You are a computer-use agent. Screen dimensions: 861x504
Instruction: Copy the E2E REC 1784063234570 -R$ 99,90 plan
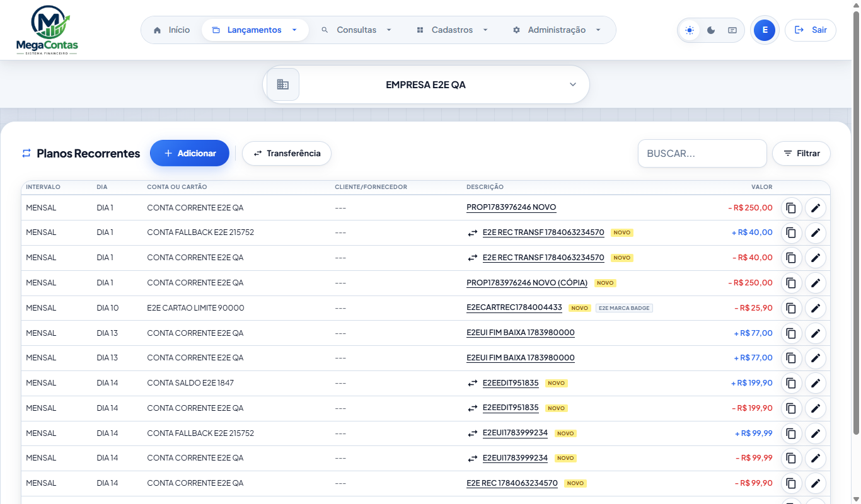point(791,483)
